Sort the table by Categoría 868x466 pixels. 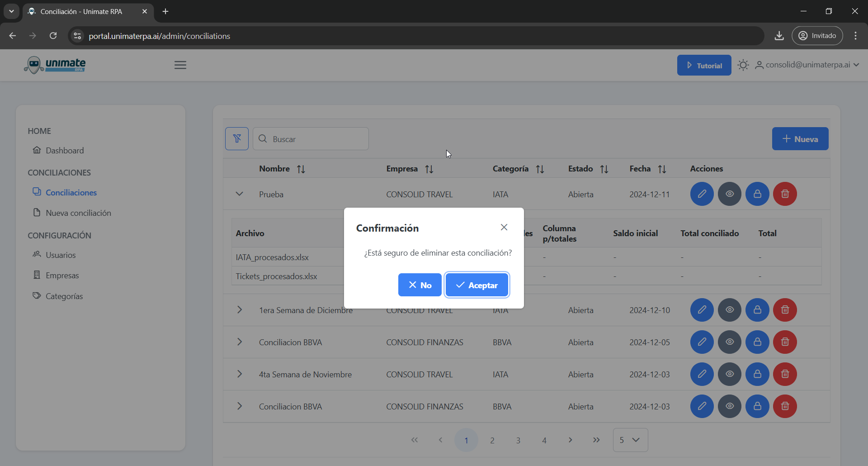point(519,169)
